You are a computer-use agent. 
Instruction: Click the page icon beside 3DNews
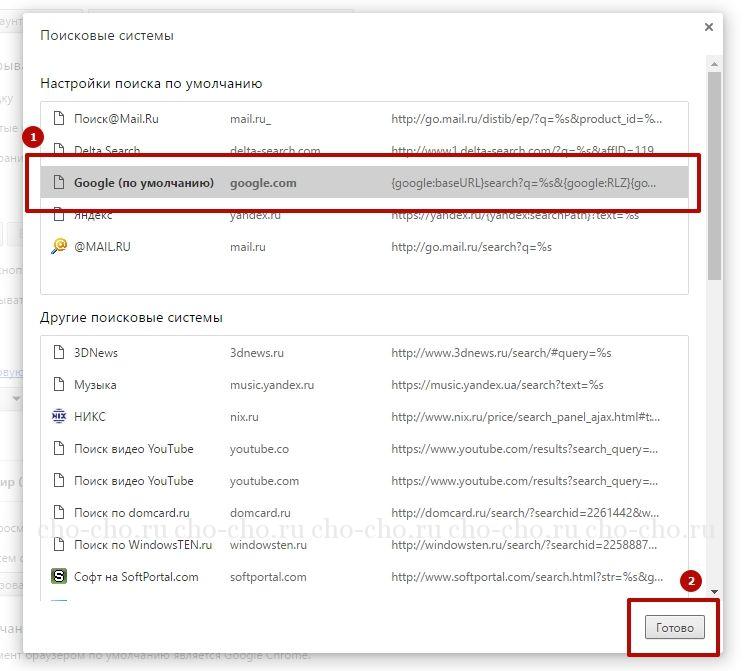click(58, 353)
